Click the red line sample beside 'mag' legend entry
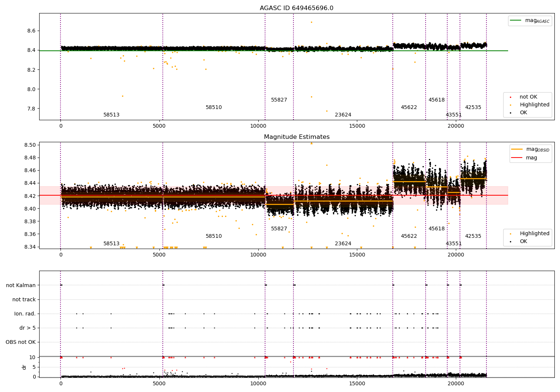This screenshot has height=392, width=560. [x=517, y=158]
